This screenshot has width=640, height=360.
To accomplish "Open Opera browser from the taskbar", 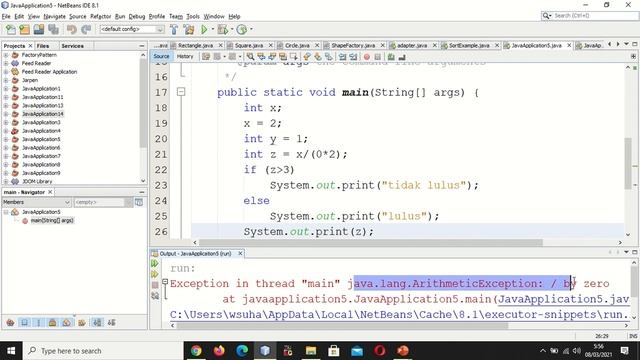I will (380, 351).
